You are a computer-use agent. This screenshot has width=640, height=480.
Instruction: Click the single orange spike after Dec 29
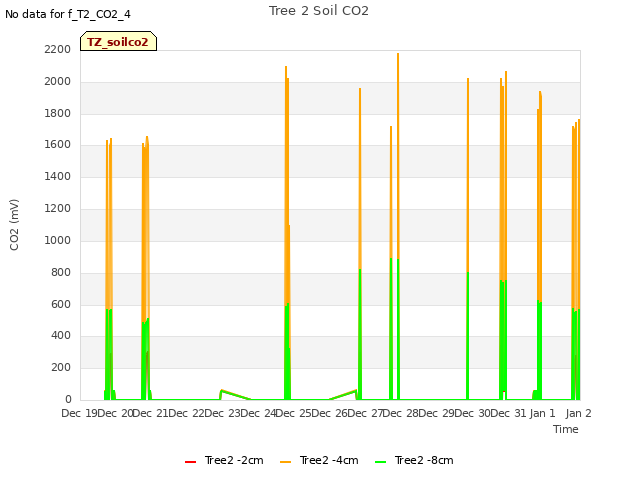tap(468, 175)
